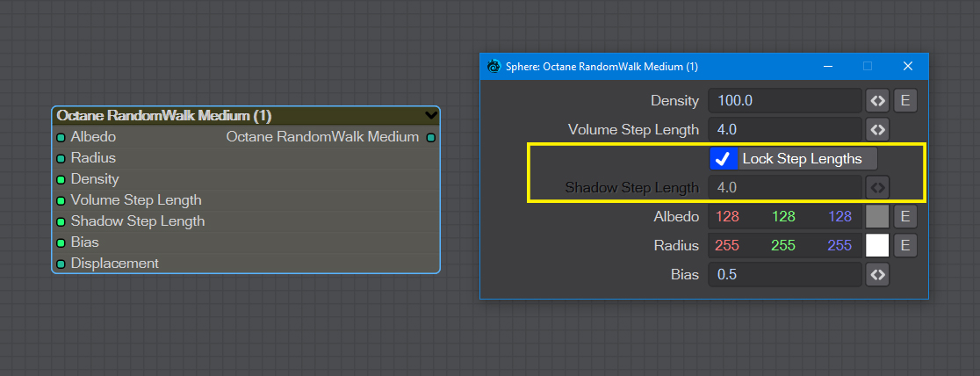Click the Displacement input socket on node

pos(61,264)
